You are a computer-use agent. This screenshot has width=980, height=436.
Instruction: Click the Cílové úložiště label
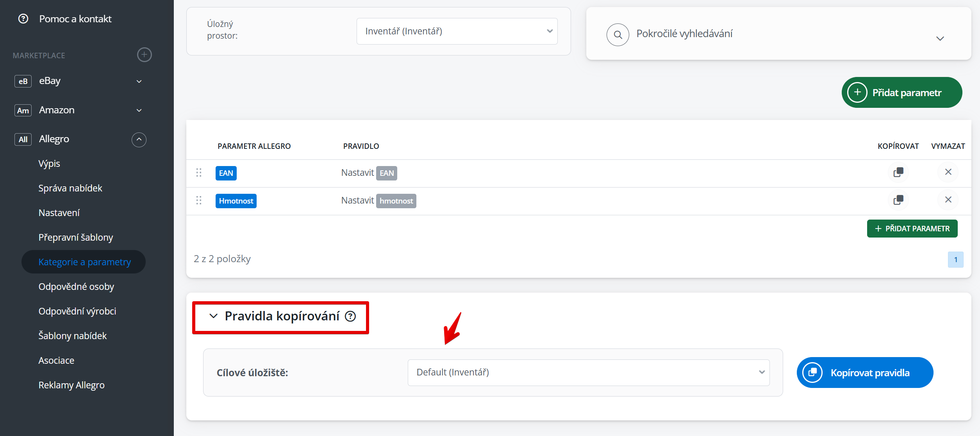tap(252, 373)
